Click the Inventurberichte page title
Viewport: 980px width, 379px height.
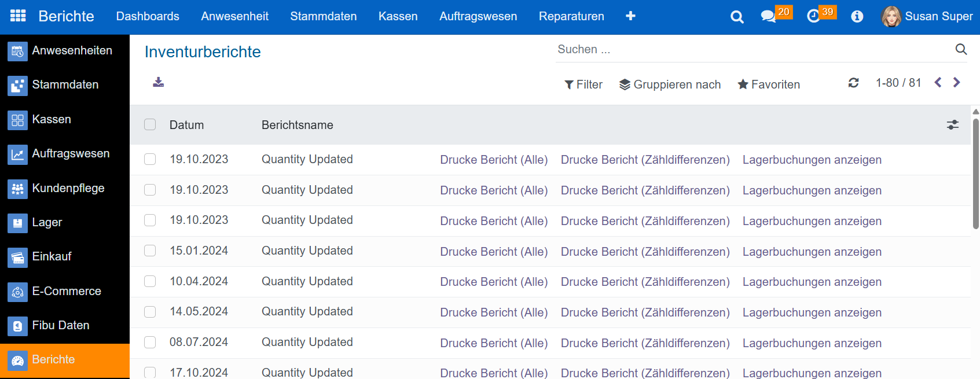[x=203, y=51]
